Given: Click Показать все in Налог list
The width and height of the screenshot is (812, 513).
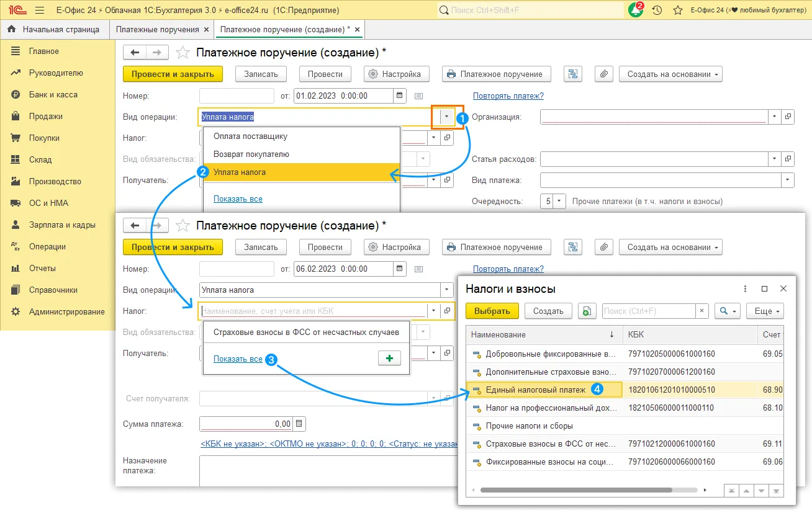Looking at the screenshot, I should [238, 359].
